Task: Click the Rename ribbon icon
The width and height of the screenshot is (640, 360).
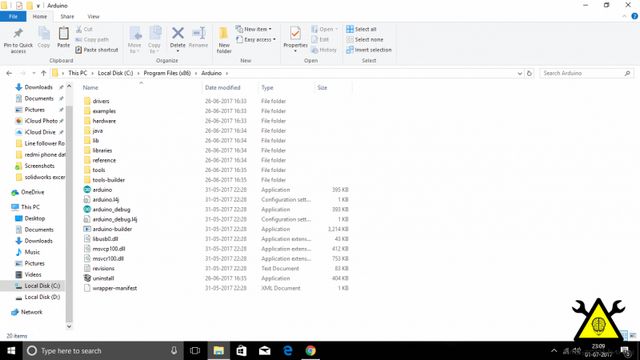Action: coord(198,33)
